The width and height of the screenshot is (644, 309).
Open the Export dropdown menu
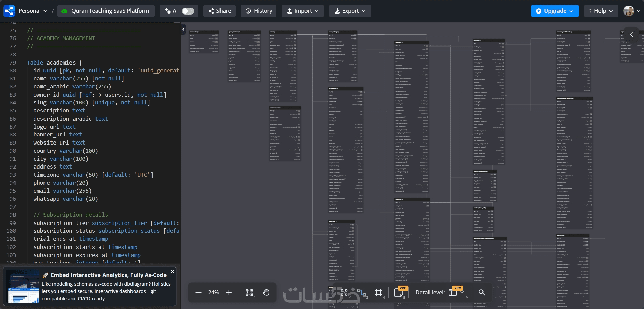pyautogui.click(x=350, y=11)
